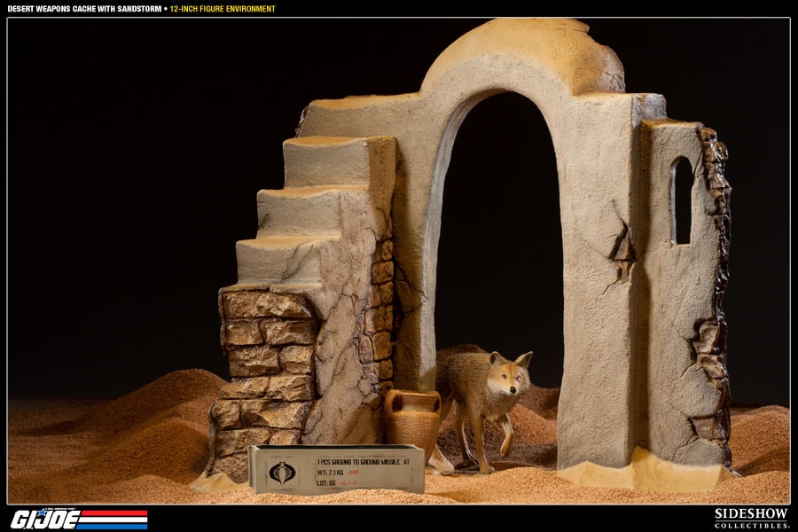Click the 'Ground to Ground Missile' crate text
Viewport: 798px width, 532px height.
coord(363,462)
